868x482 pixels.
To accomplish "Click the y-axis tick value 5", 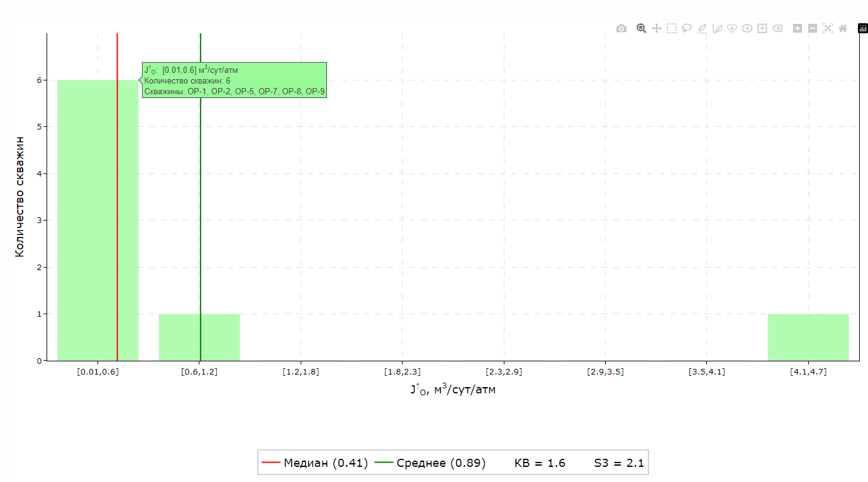I will coord(39,127).
